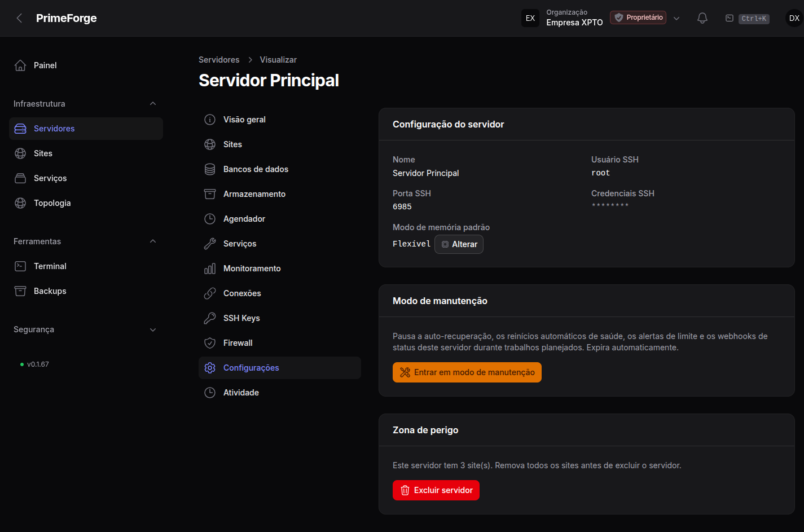The width and height of the screenshot is (804, 532).
Task: Open the Ctrl+K command palette
Action: click(x=748, y=19)
